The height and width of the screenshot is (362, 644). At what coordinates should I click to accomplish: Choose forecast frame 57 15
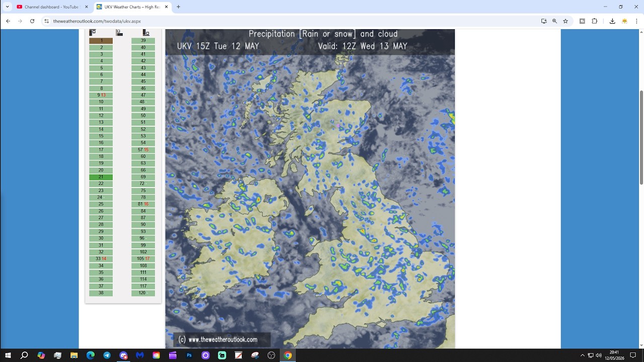click(143, 150)
